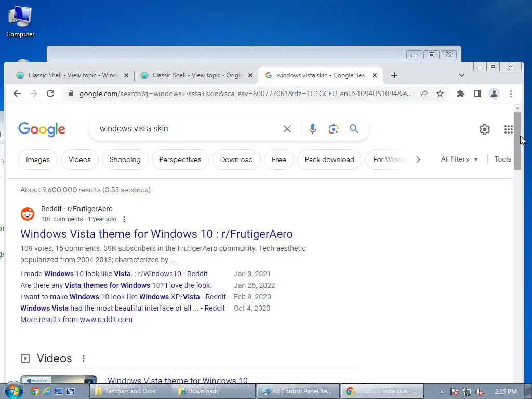Filter results by Images
This screenshot has width=532, height=399.
tap(37, 159)
